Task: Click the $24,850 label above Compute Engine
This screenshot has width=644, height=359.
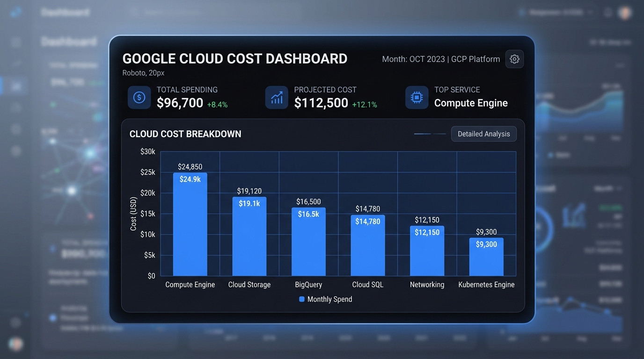Action: (x=190, y=167)
